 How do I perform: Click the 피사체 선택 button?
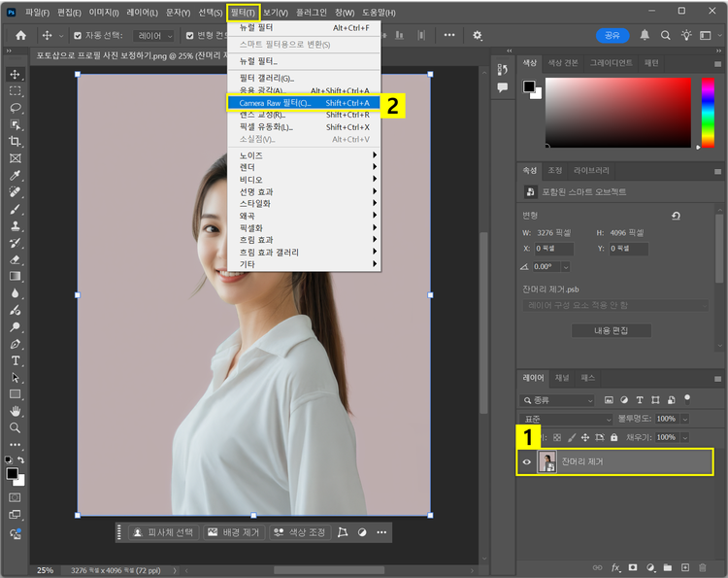tap(163, 532)
